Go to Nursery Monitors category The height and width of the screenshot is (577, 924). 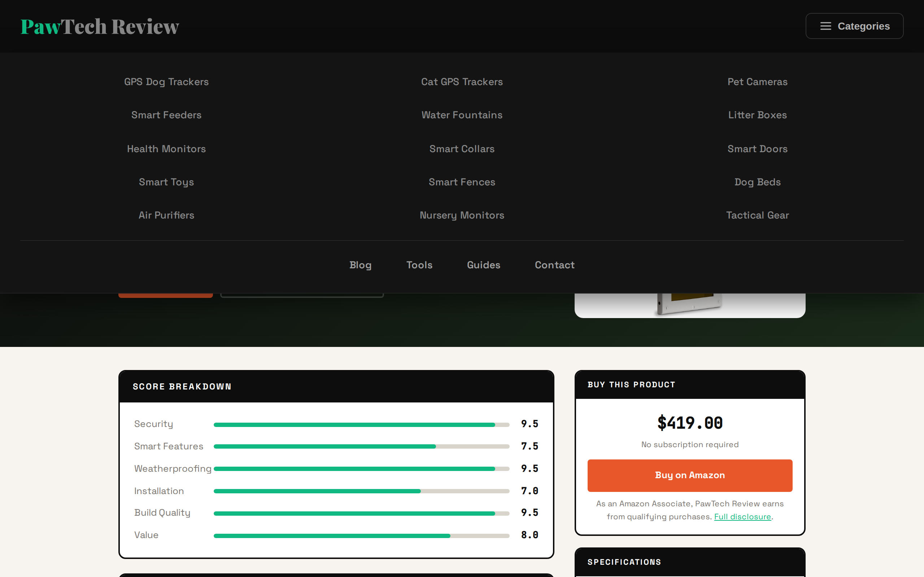coord(462,215)
